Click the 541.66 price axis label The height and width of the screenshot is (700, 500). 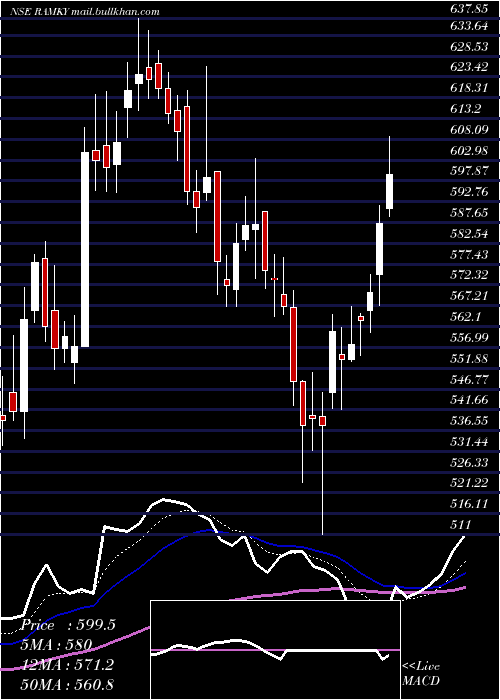(469, 400)
